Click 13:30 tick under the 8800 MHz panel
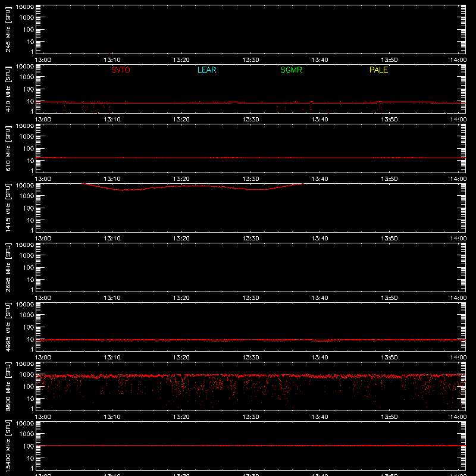The height and width of the screenshot is (476, 476). 250,417
